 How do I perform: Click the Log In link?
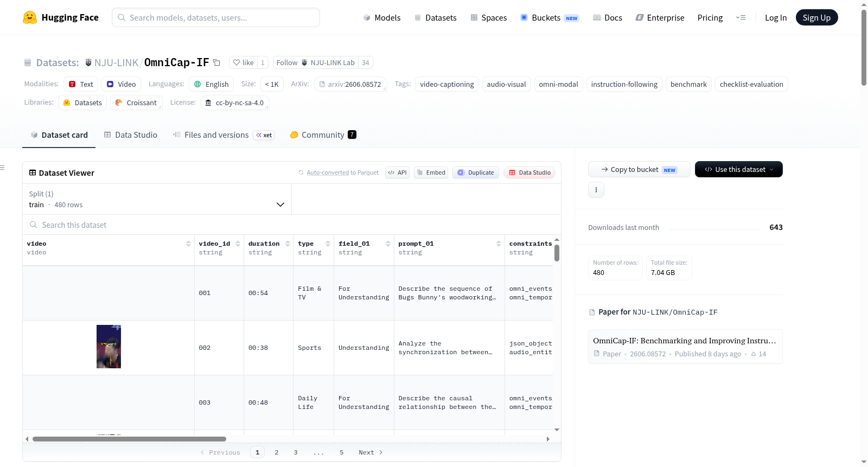776,17
